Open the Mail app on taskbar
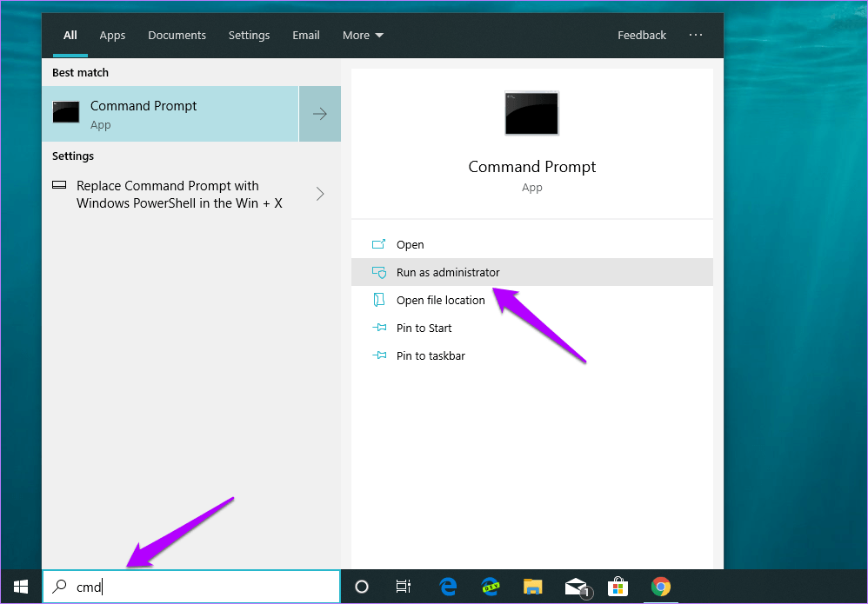Screen dimensions: 868x604 click(x=576, y=587)
